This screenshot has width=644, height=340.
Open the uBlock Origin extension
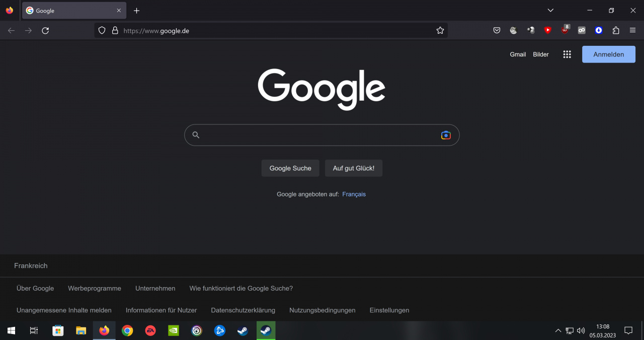[x=565, y=30]
